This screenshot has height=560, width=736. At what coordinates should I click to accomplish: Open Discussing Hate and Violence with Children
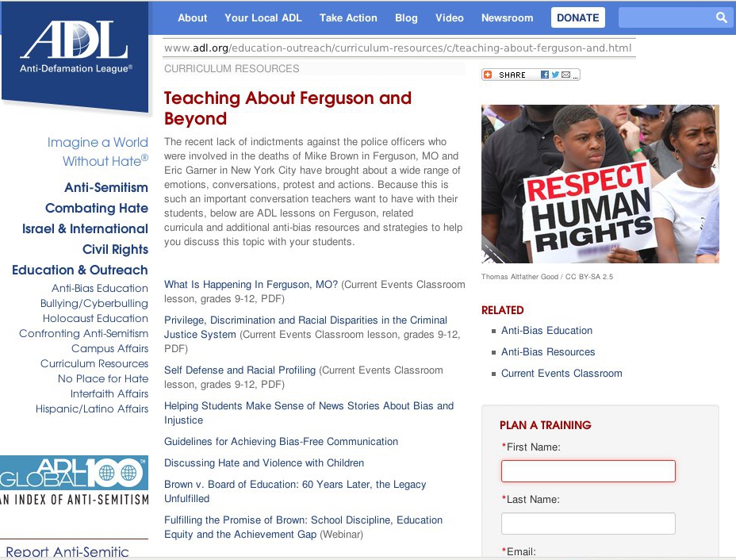coord(264,463)
